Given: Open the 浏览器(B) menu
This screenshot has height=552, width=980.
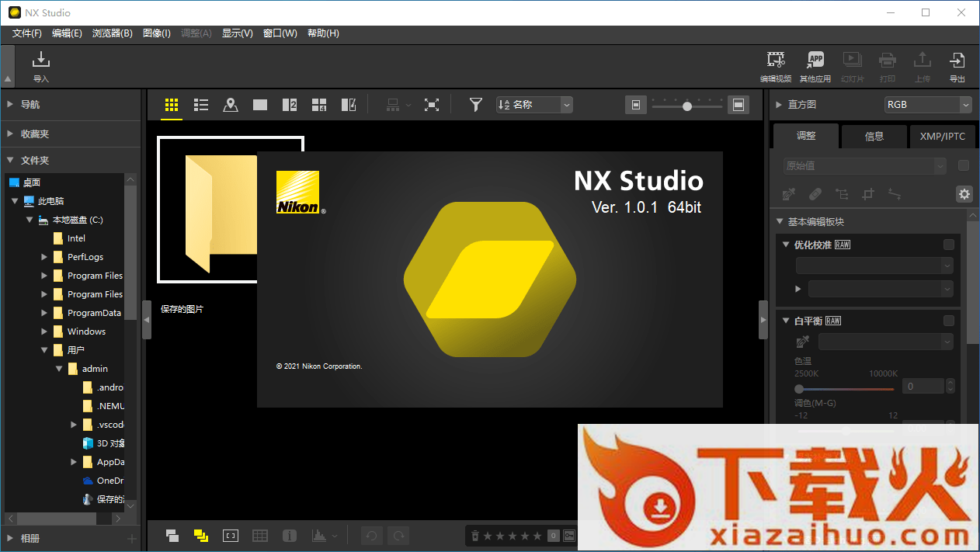Looking at the screenshot, I should point(113,33).
